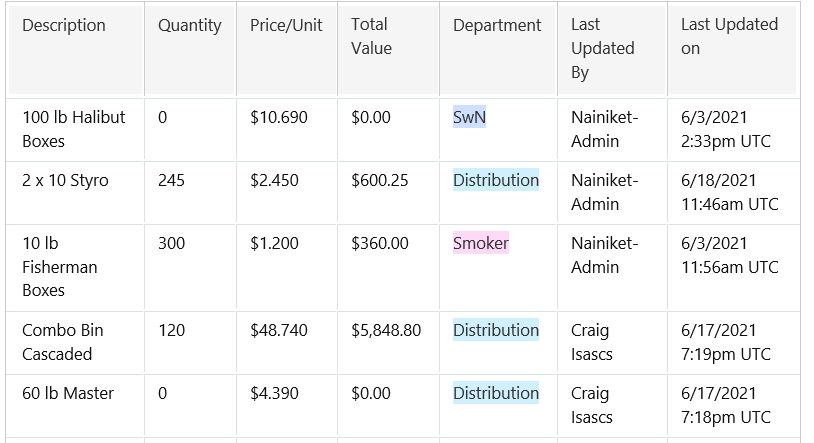Click the Department column header
The height and width of the screenshot is (443, 814).
click(497, 26)
